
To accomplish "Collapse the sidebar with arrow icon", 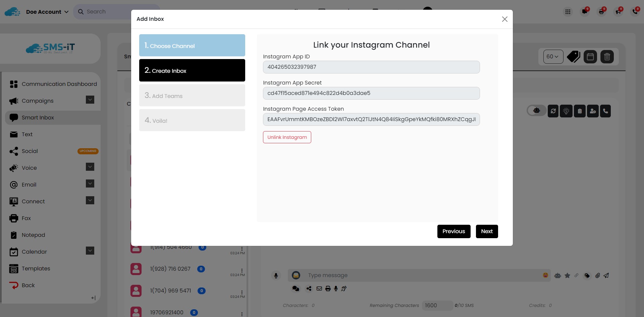I will tap(93, 298).
